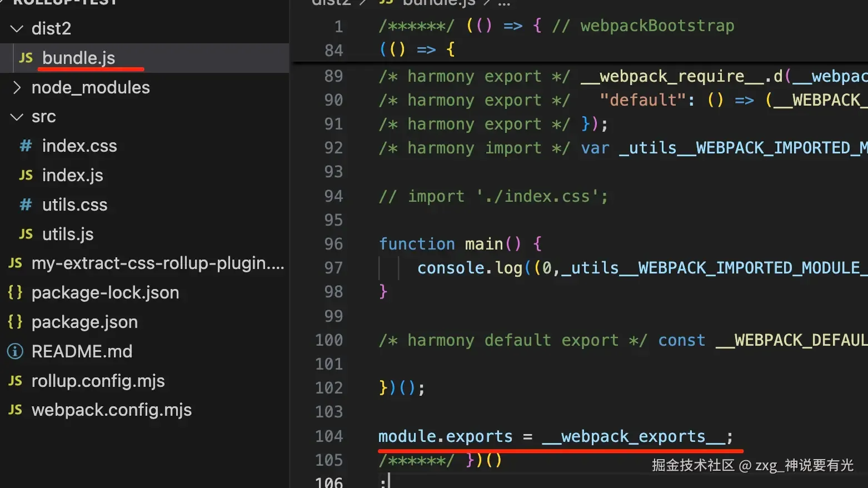Screen dimensions: 868x488
Task: Open my-extract-css-rollup-plugin file
Action: pyautogui.click(x=158, y=263)
